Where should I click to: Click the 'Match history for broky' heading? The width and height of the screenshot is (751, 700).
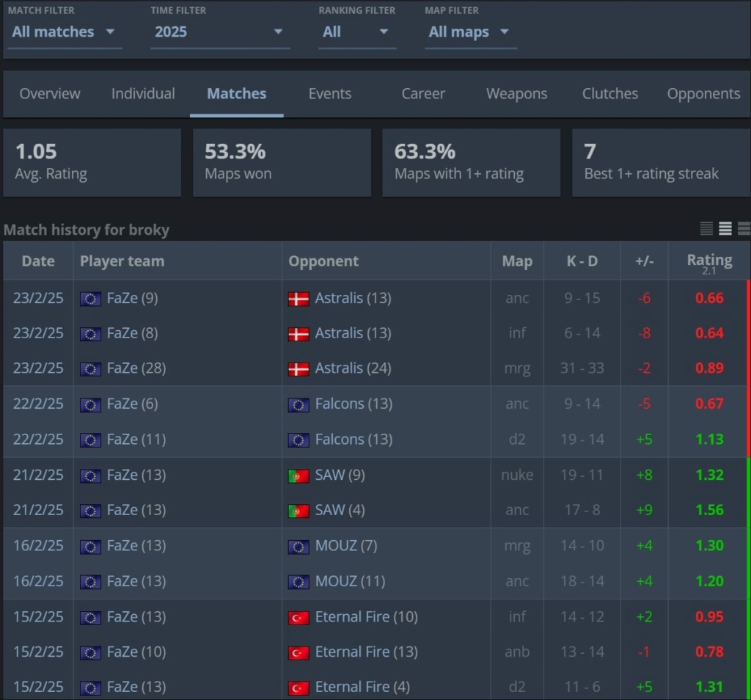click(87, 230)
